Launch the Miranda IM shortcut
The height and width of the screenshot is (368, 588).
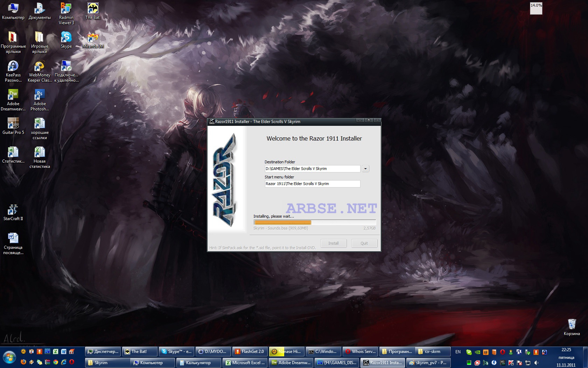(x=93, y=40)
